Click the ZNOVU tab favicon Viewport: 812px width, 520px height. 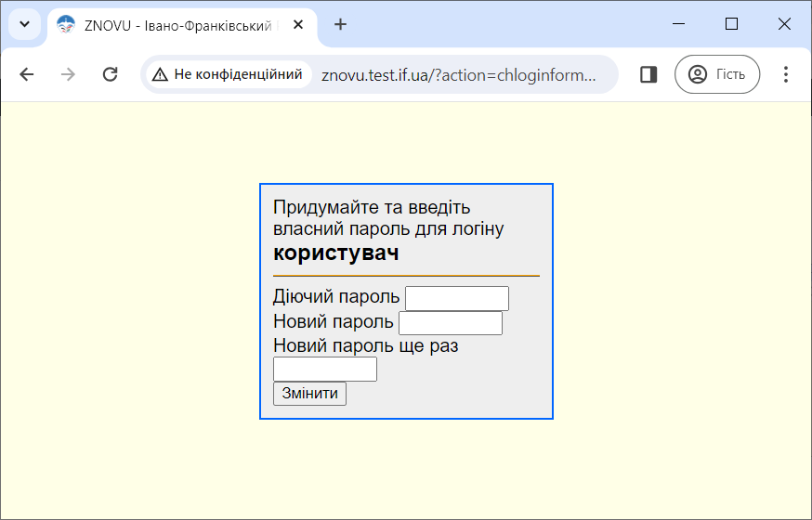point(65,25)
